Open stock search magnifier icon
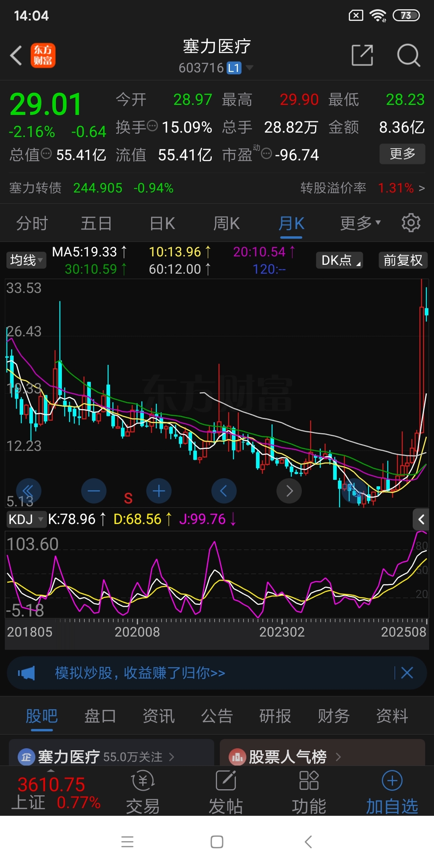434x868 pixels. click(x=408, y=55)
